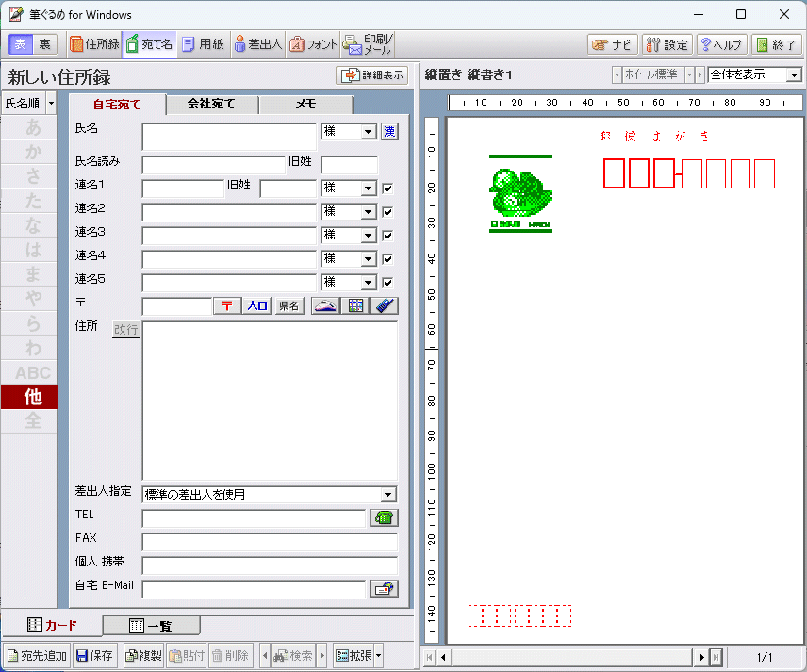Click 宛先追加 add recipient
Screen dimensions: 807x672
37,656
